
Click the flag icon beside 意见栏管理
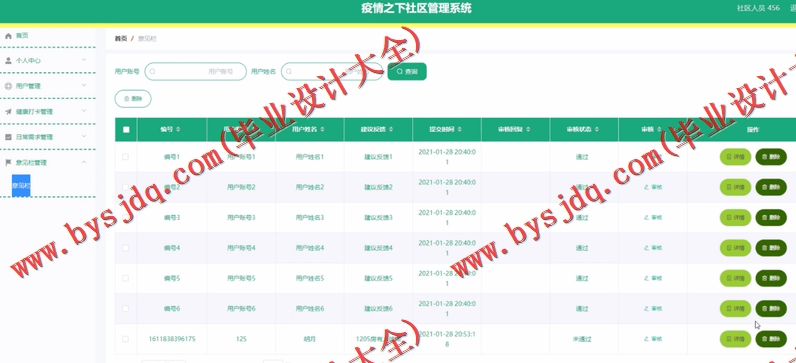(x=8, y=163)
